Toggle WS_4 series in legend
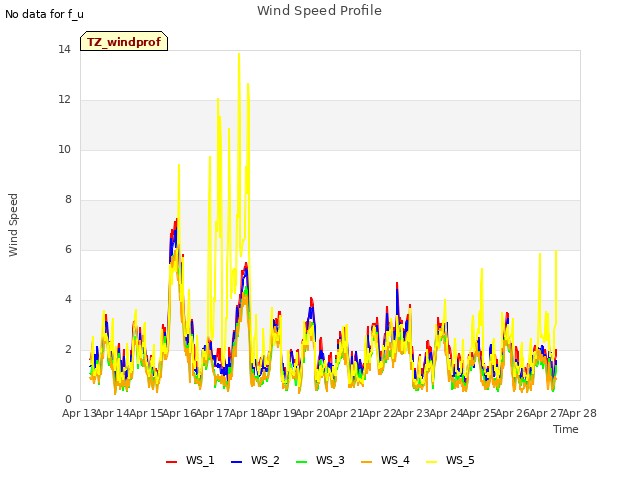640x480 pixels. [385, 460]
